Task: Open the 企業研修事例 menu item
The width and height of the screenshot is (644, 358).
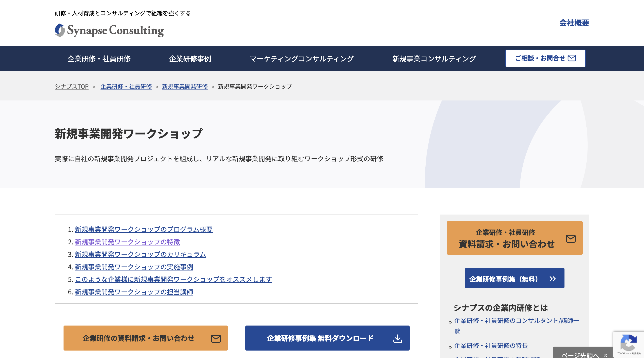Action: tap(191, 58)
